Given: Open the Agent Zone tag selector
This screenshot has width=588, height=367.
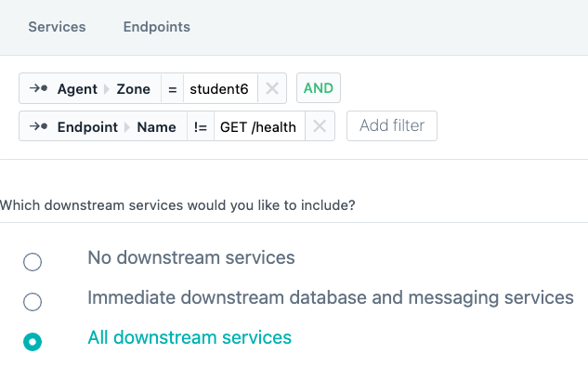Looking at the screenshot, I should click(x=90, y=89).
